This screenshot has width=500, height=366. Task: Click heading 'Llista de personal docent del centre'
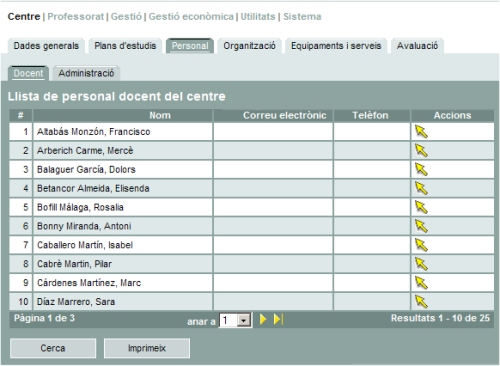pyautogui.click(x=117, y=96)
